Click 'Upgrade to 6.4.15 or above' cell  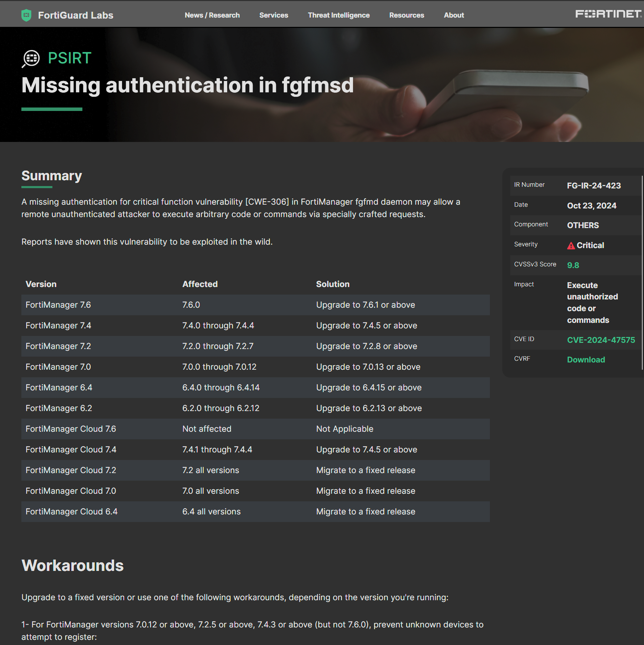(x=369, y=387)
